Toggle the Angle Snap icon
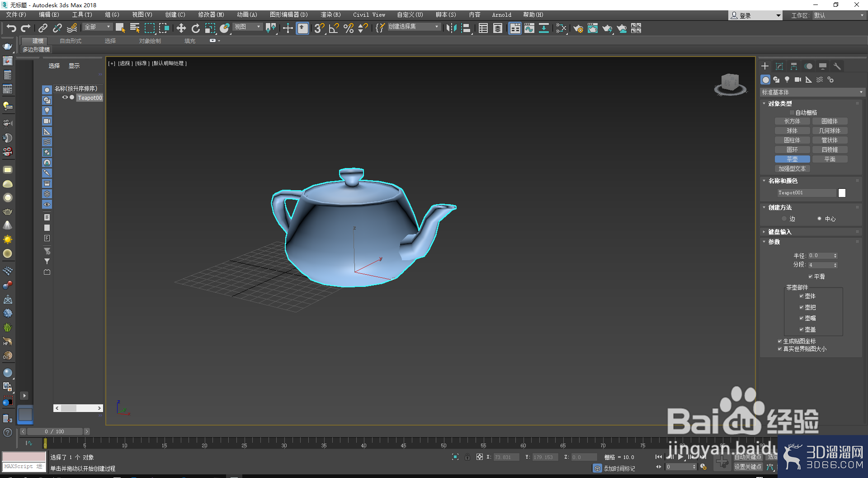 pyautogui.click(x=334, y=28)
